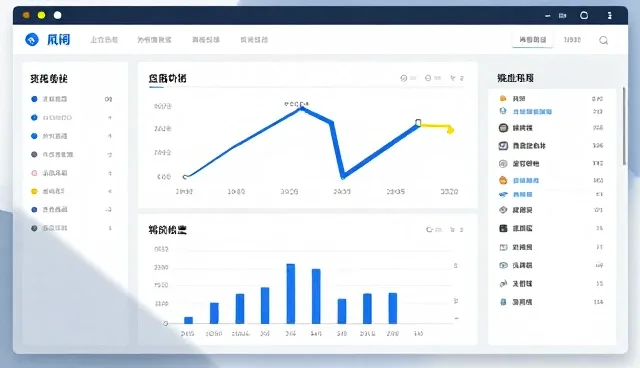The width and height of the screenshot is (640, 368).
Task: Click the camera icon in the title bar
Action: point(562,16)
